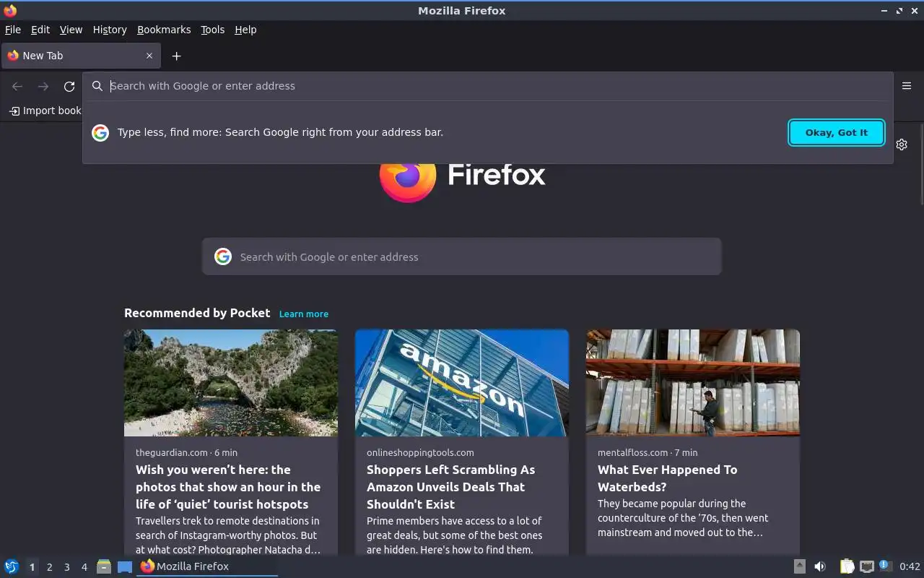
Task: Open the Firefox hamburger application menu
Action: [x=907, y=86]
